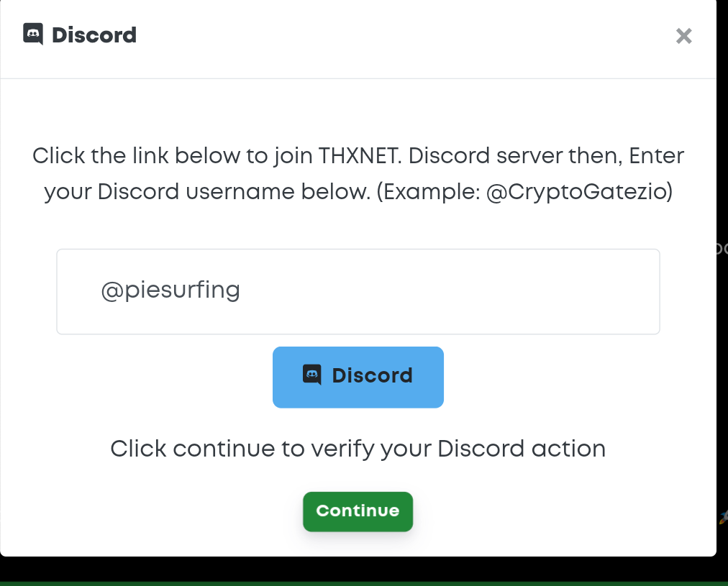Focus the Discord username input field
728x586 pixels.
click(358, 291)
